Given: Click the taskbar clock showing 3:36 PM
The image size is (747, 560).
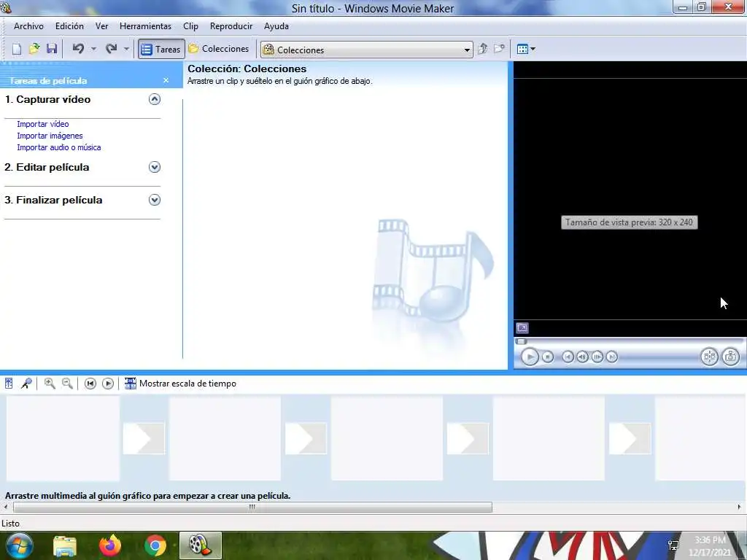Looking at the screenshot, I should click(x=710, y=546).
